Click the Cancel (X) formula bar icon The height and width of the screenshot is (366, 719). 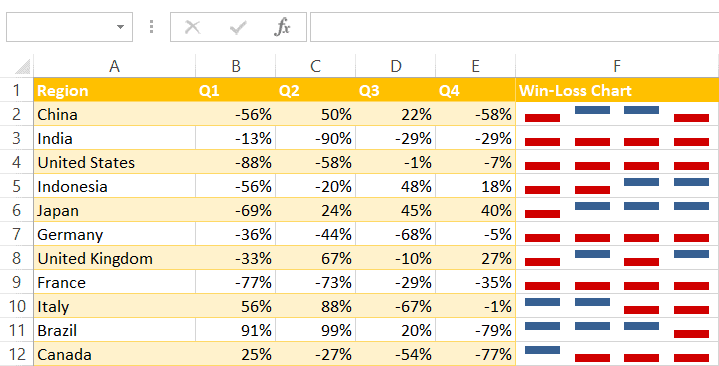pos(192,28)
